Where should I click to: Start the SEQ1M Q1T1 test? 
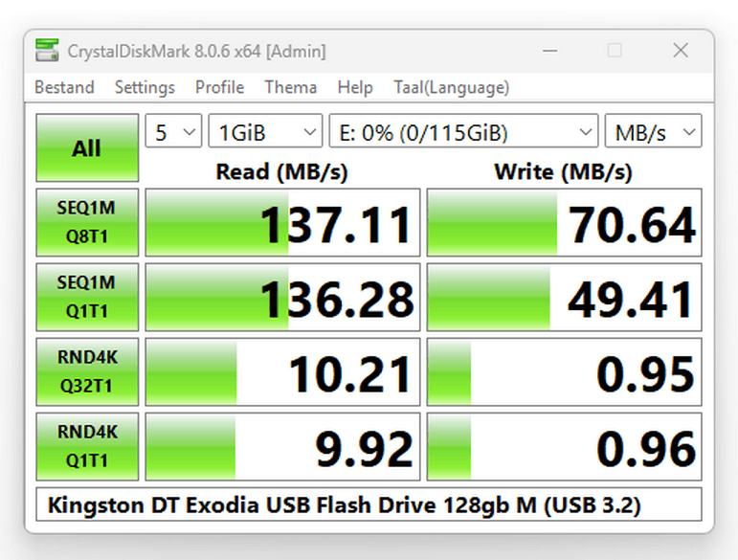pos(87,298)
